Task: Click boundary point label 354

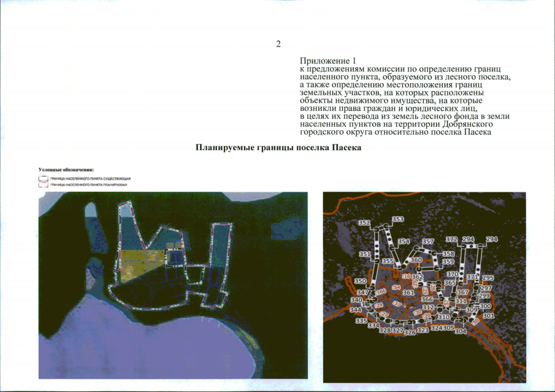Action: pyautogui.click(x=404, y=241)
